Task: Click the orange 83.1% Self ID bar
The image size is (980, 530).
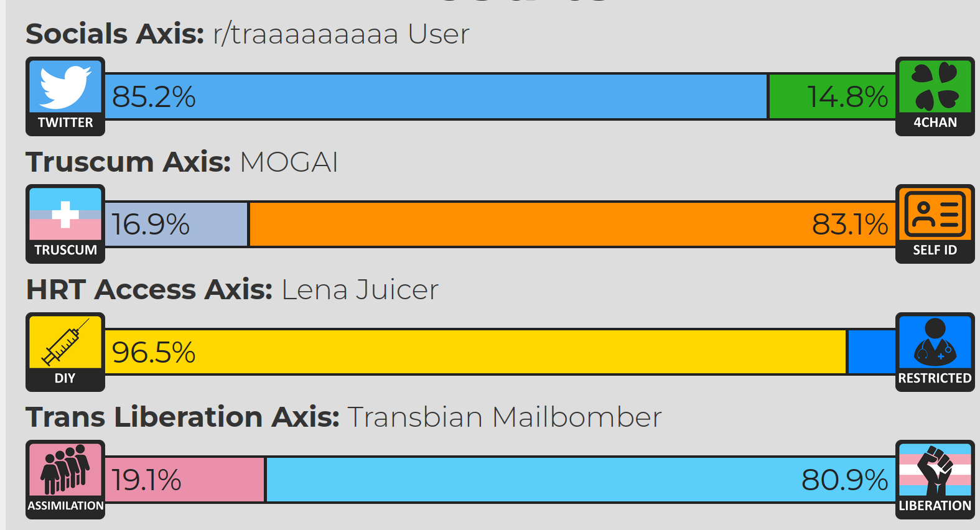Action: (x=572, y=224)
